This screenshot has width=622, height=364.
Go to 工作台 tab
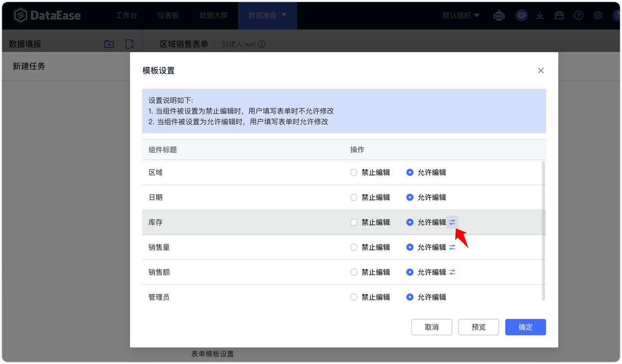tap(126, 16)
